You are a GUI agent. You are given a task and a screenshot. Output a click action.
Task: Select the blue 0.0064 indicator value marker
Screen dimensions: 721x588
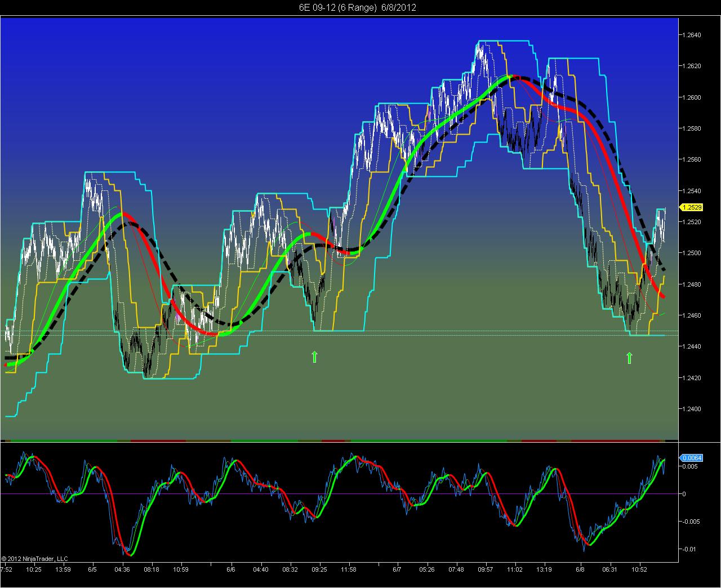pos(692,458)
